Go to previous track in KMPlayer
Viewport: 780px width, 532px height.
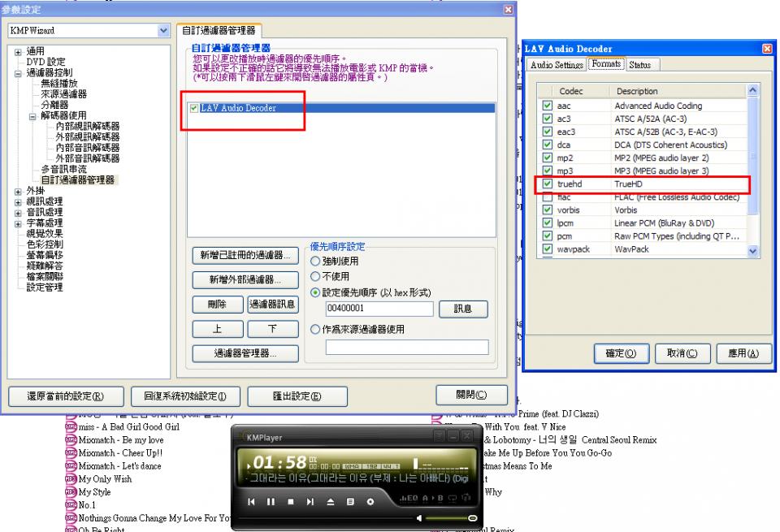[252, 503]
